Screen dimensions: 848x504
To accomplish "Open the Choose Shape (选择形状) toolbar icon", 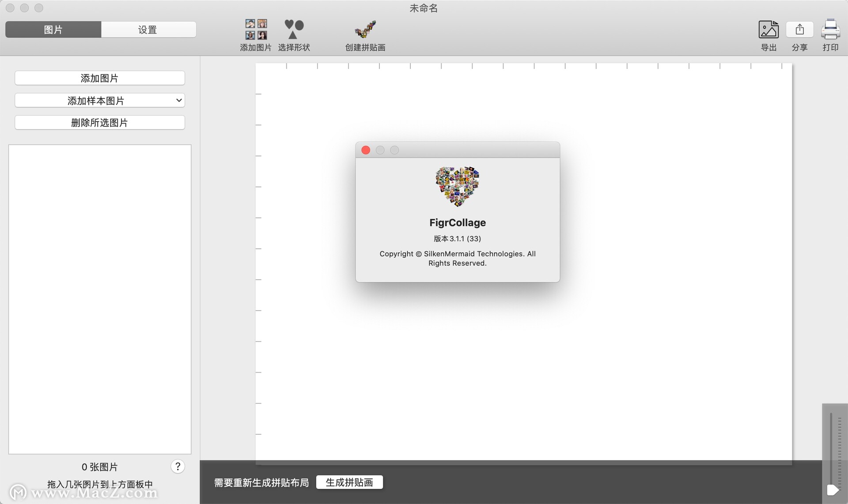I will point(294,30).
